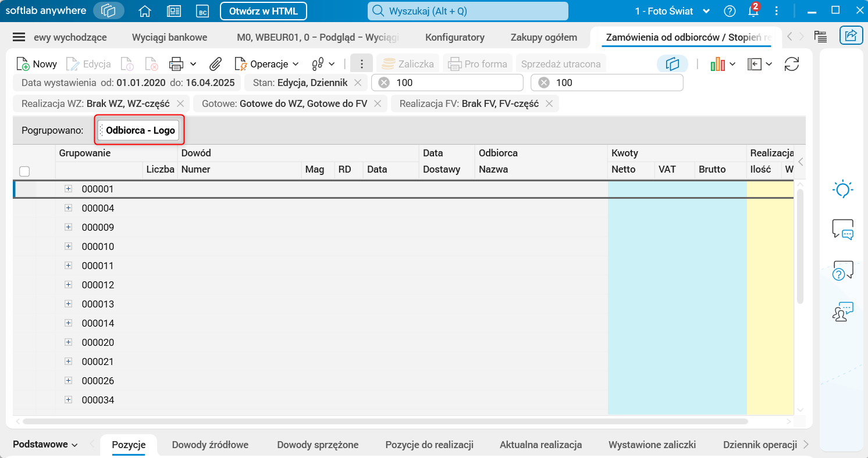Click the print icon in toolbar

[x=176, y=64]
